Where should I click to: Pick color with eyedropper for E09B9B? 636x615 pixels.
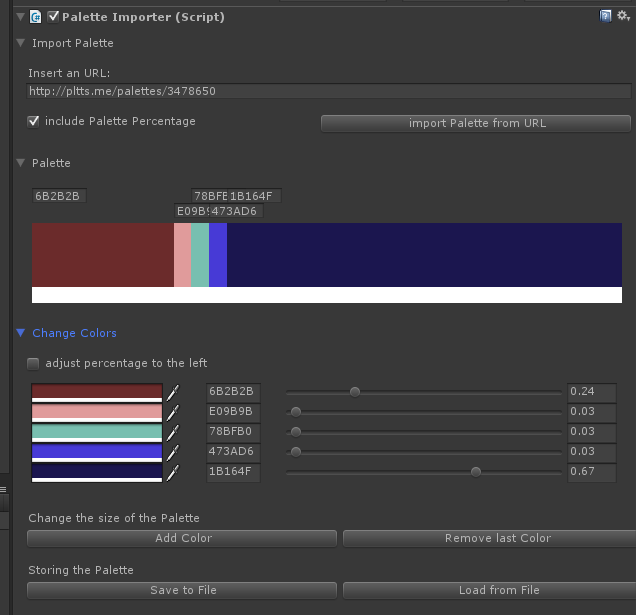tap(173, 412)
